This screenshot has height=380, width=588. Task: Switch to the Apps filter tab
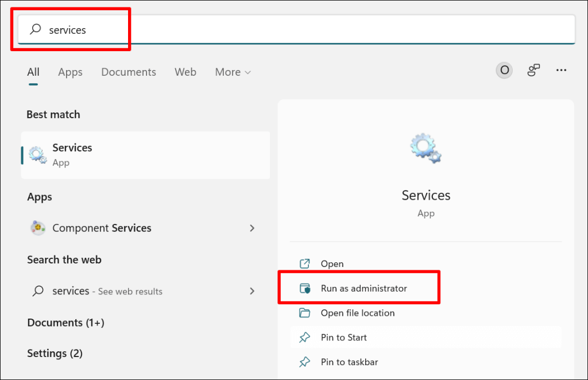coord(70,72)
